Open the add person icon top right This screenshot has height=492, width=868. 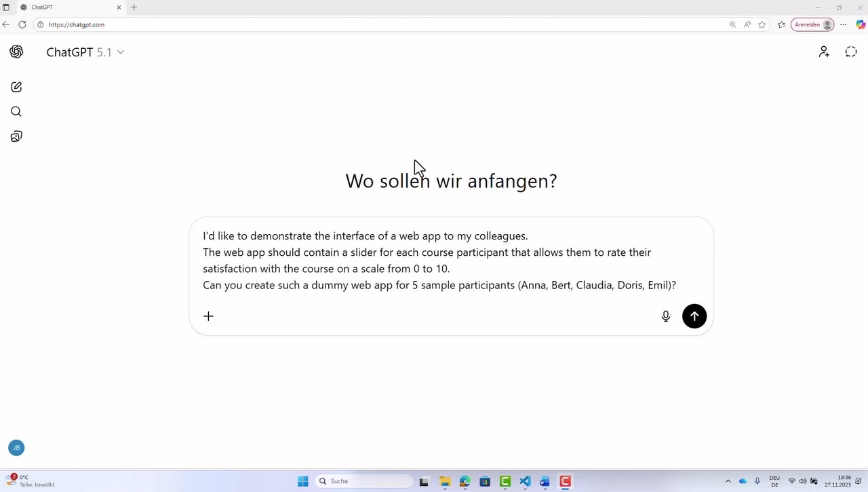pos(823,52)
